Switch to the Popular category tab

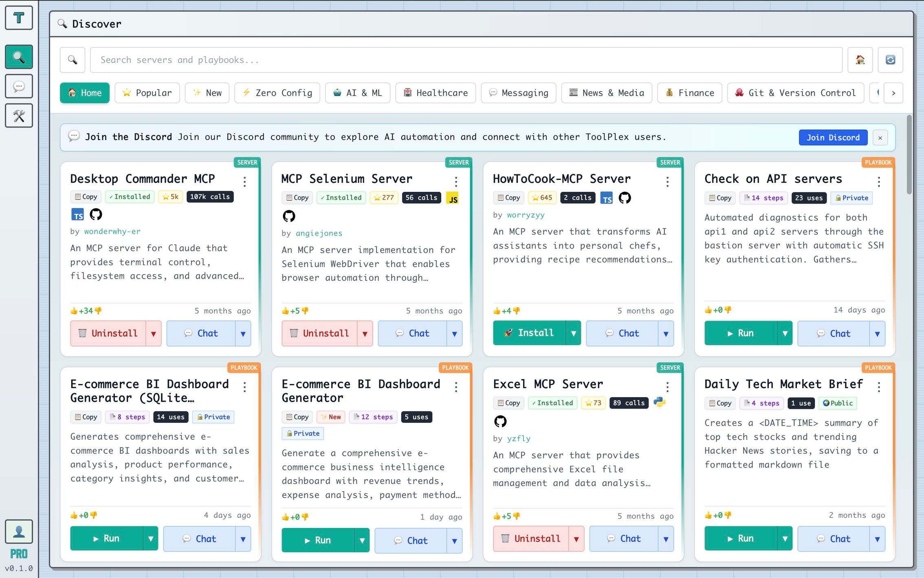(x=147, y=93)
